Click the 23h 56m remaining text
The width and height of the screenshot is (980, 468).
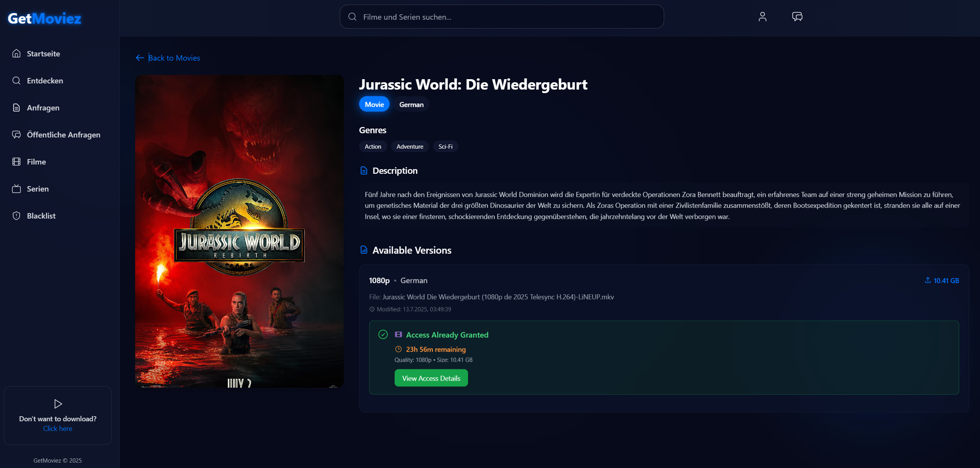click(x=436, y=349)
